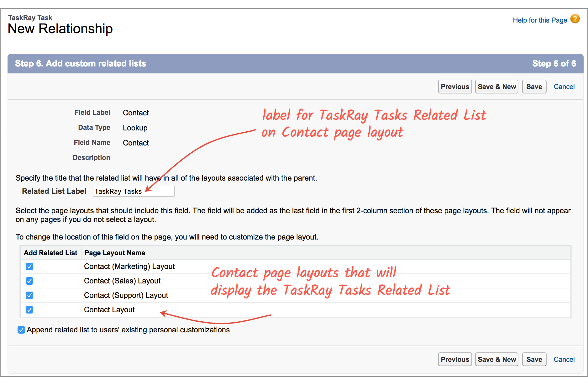
Task: Uncheck the Contact (Support) Layout checkbox
Action: pos(29,295)
